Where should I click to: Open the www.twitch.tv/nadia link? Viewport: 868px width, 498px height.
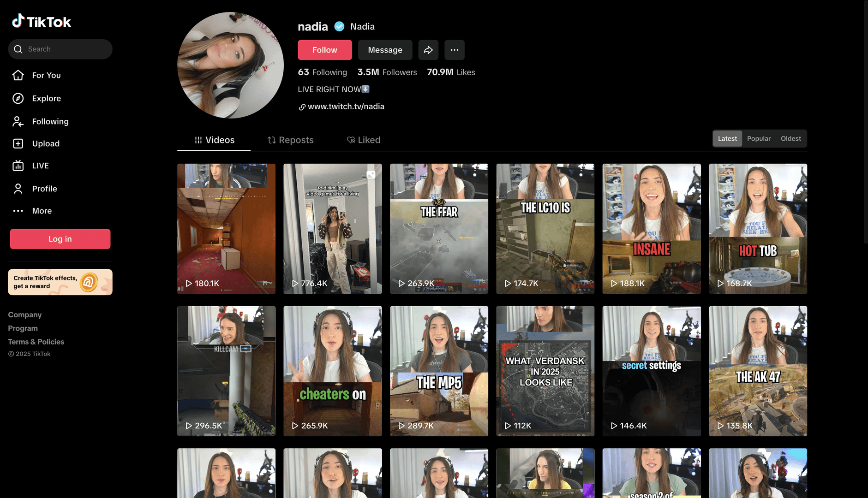pos(346,107)
